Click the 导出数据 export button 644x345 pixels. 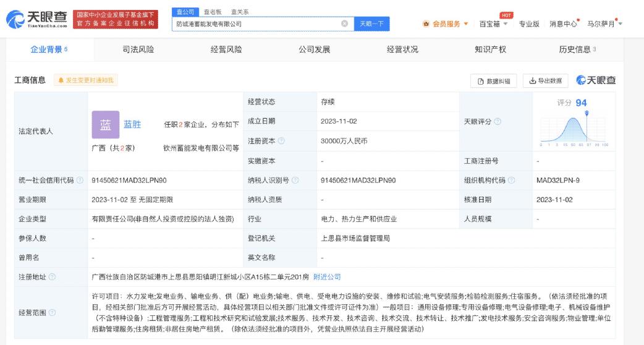pos(546,81)
